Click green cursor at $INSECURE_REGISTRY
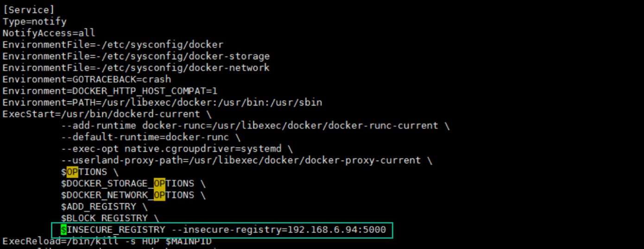 coord(63,230)
